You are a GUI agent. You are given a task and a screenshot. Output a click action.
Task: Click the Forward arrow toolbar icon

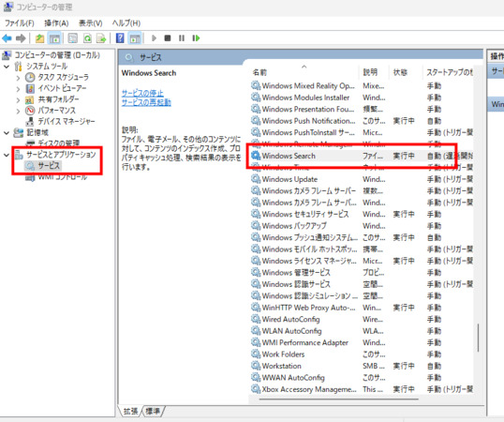point(21,38)
